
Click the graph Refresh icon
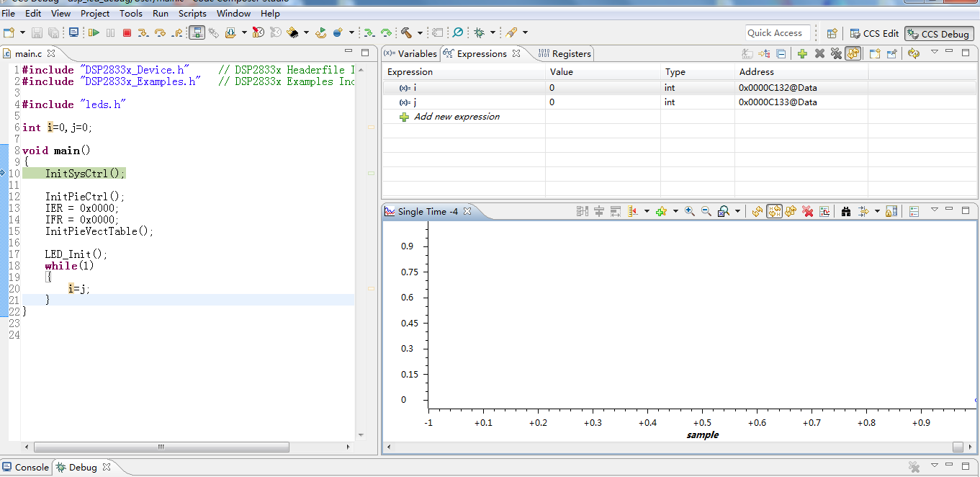click(757, 211)
